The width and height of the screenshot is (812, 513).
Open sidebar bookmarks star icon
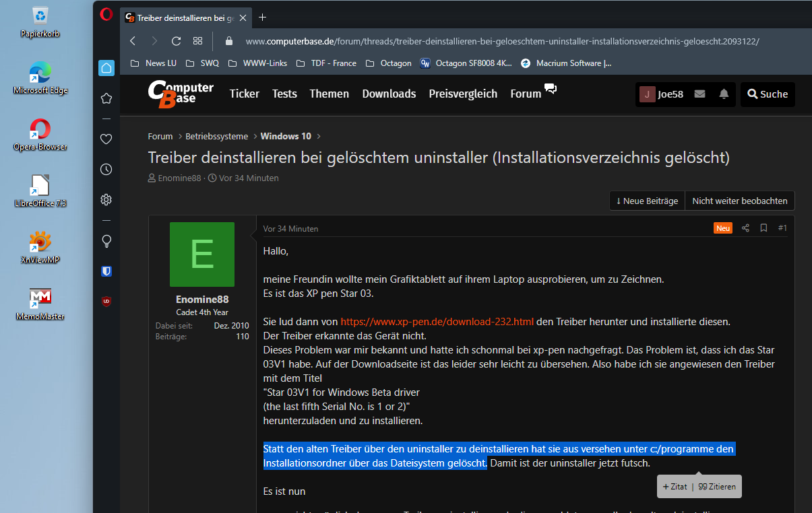[106, 98]
